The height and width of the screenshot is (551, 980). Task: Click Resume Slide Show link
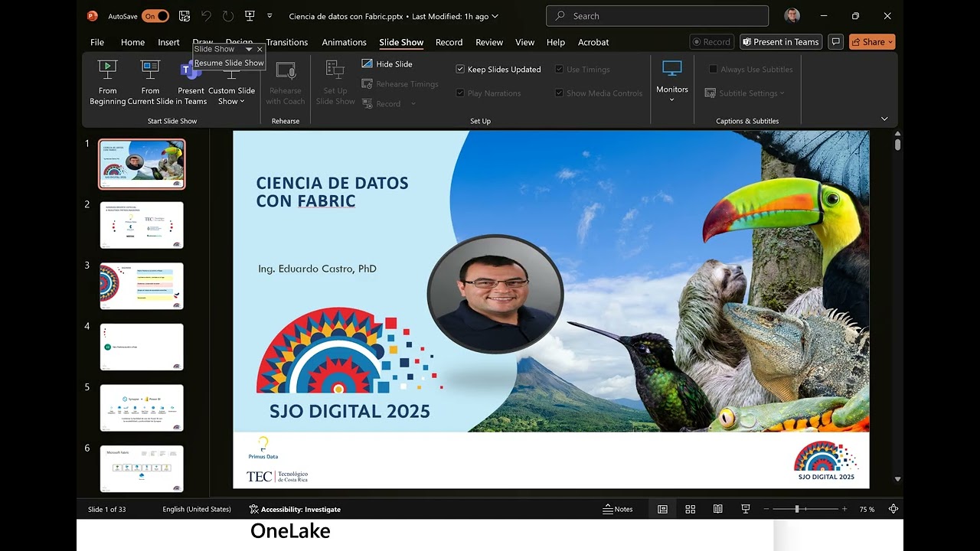229,63
